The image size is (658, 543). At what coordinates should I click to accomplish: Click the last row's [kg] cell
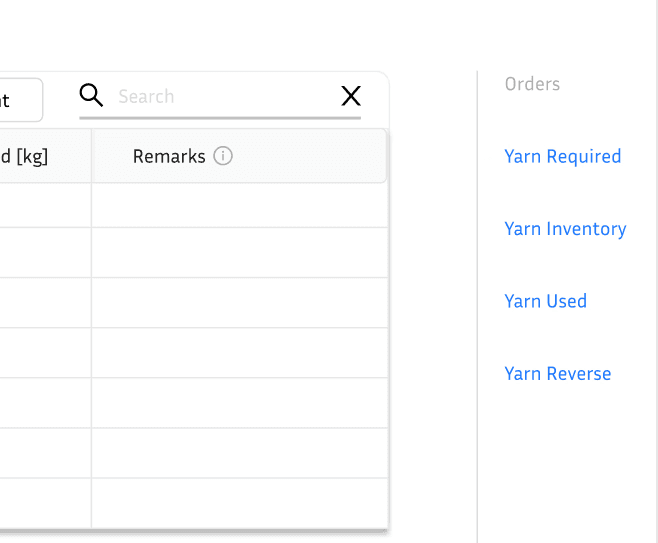coord(45,503)
